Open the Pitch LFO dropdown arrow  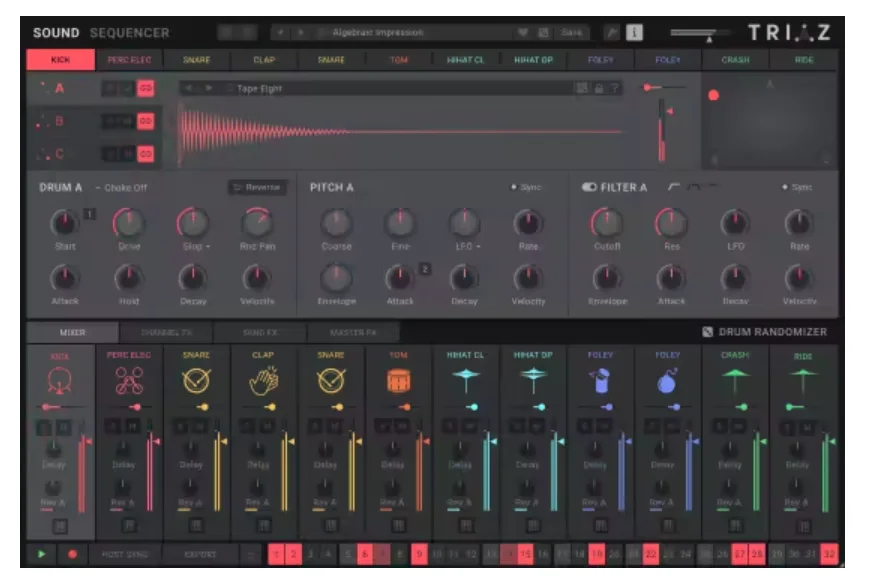(x=478, y=246)
